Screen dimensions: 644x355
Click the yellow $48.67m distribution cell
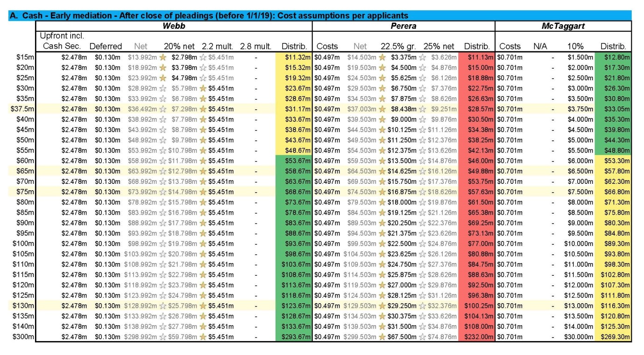(293, 150)
